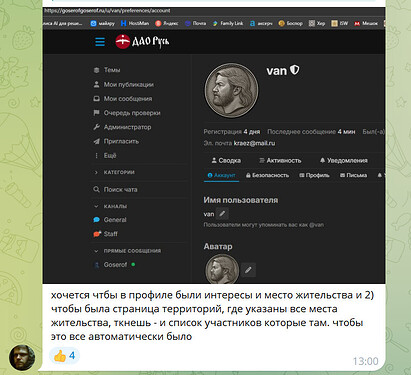The image size is (411, 375).
Task: Click the large van profile avatar
Action: pyautogui.click(x=231, y=91)
